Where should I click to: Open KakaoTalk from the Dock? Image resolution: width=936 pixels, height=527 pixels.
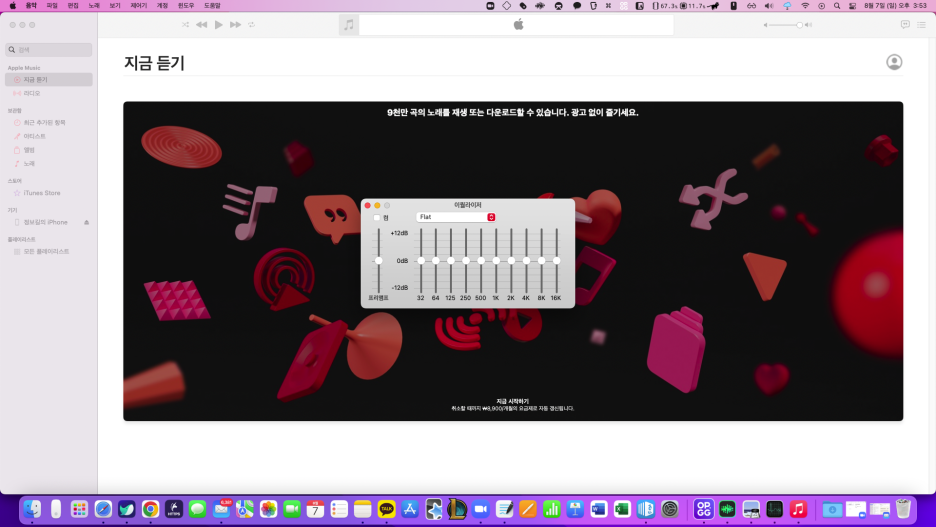(386, 509)
